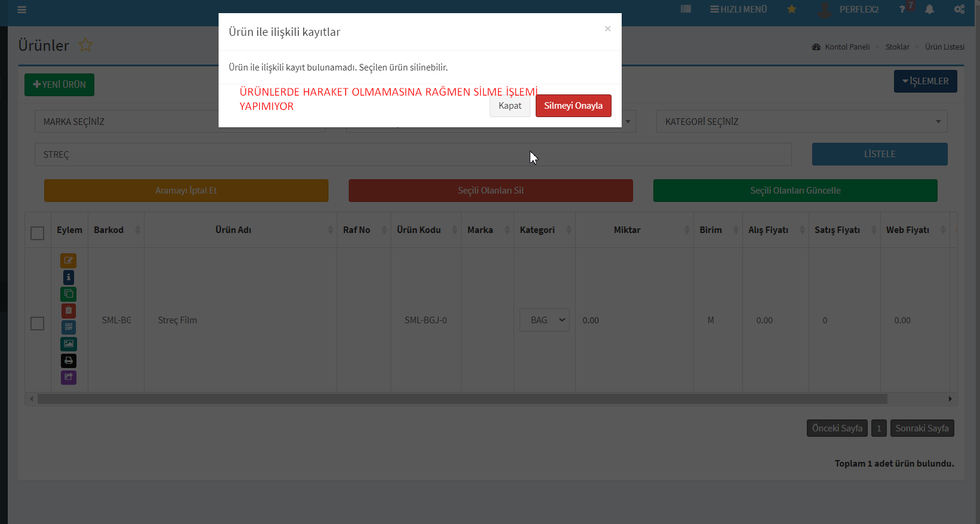The height and width of the screenshot is (524, 980).
Task: Click the Kapat button in dialog
Action: click(x=509, y=106)
